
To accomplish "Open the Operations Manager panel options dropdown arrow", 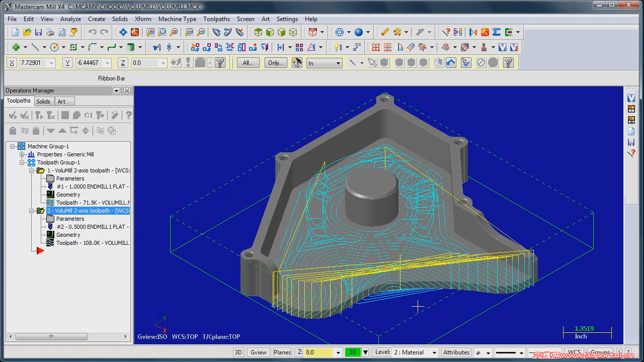I will click(117, 90).
